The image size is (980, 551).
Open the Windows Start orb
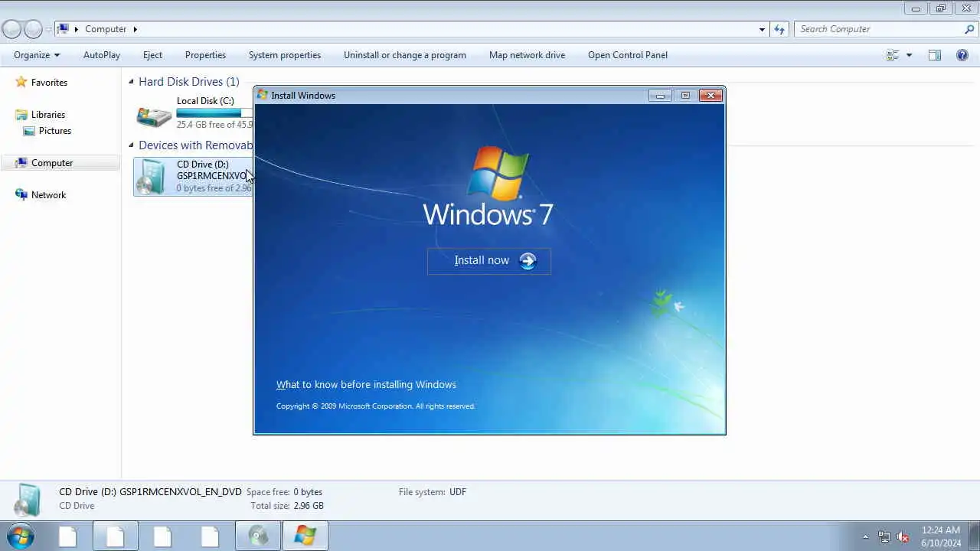[21, 536]
